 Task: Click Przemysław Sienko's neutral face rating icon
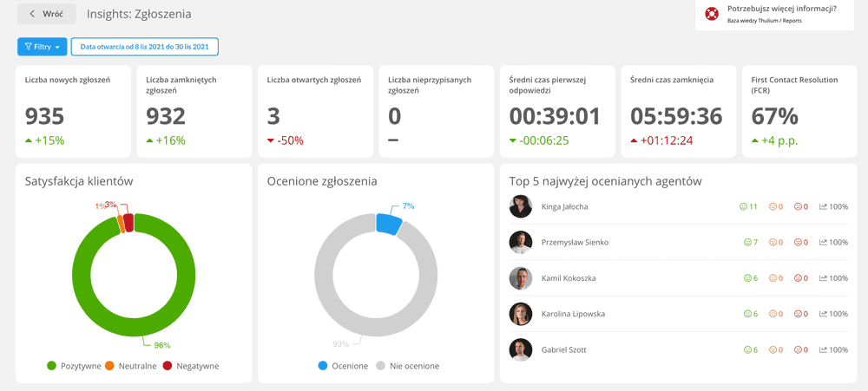pyautogui.click(x=773, y=243)
